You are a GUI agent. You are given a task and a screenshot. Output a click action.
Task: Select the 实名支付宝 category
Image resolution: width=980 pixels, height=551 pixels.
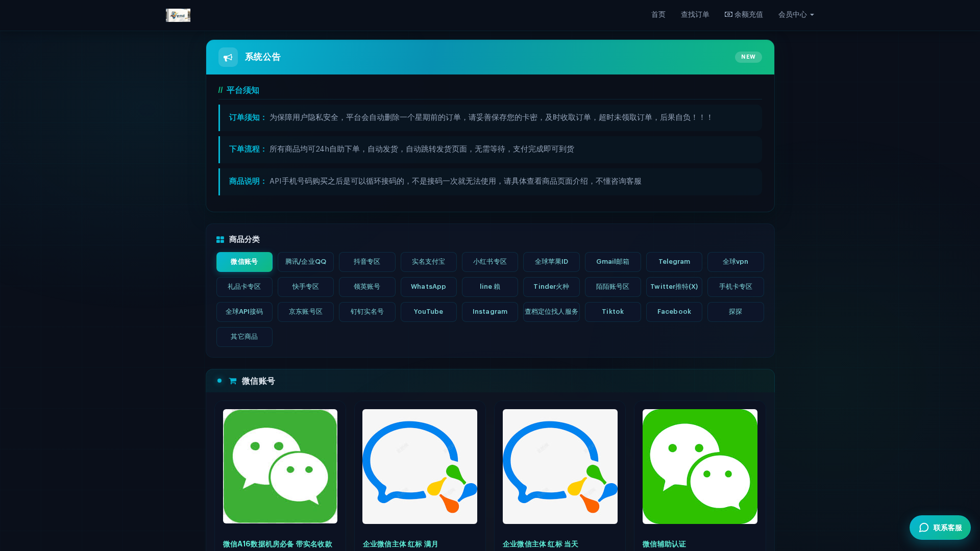pyautogui.click(x=429, y=262)
